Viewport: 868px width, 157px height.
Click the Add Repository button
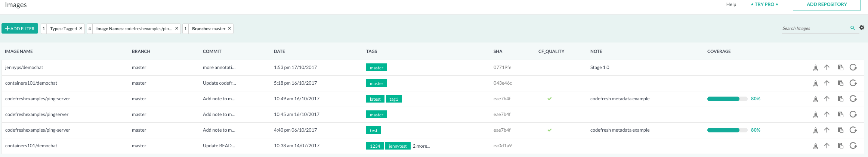tap(827, 4)
